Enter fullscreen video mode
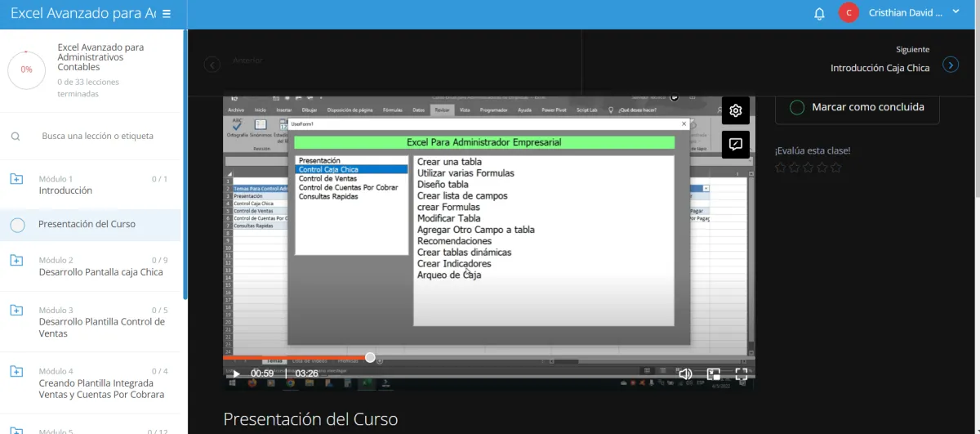The image size is (980, 434). [x=742, y=374]
